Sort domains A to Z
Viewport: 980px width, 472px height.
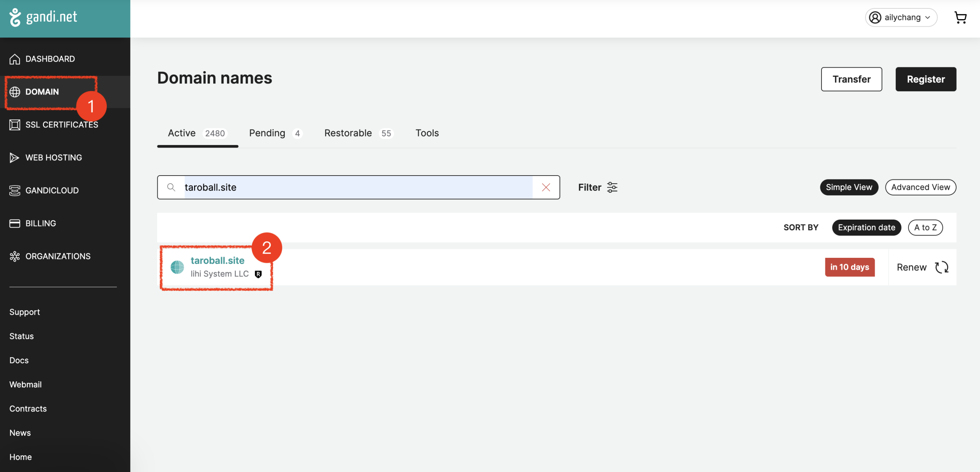(x=925, y=228)
